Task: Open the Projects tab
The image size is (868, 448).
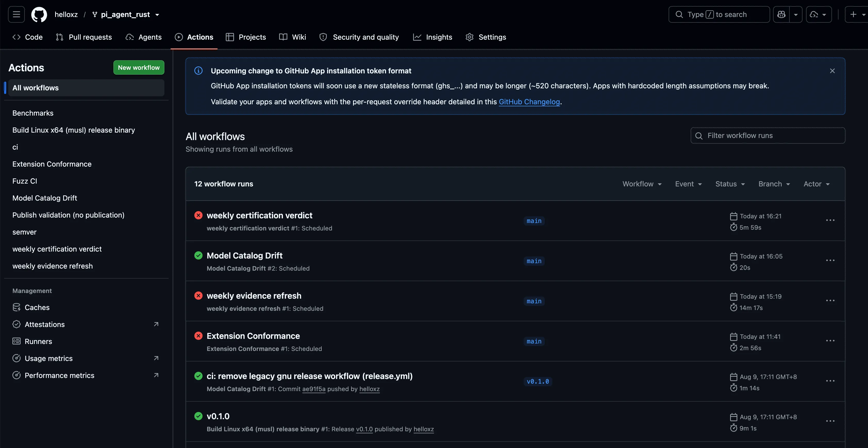Action: click(246, 37)
